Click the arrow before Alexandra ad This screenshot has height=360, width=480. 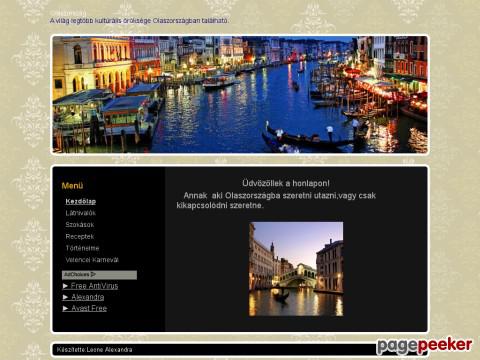tap(65, 297)
